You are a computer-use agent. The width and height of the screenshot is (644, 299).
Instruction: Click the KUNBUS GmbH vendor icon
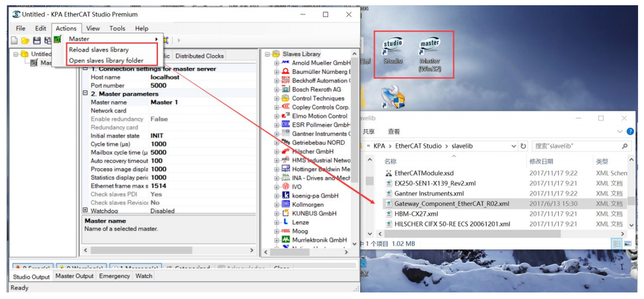pos(286,213)
